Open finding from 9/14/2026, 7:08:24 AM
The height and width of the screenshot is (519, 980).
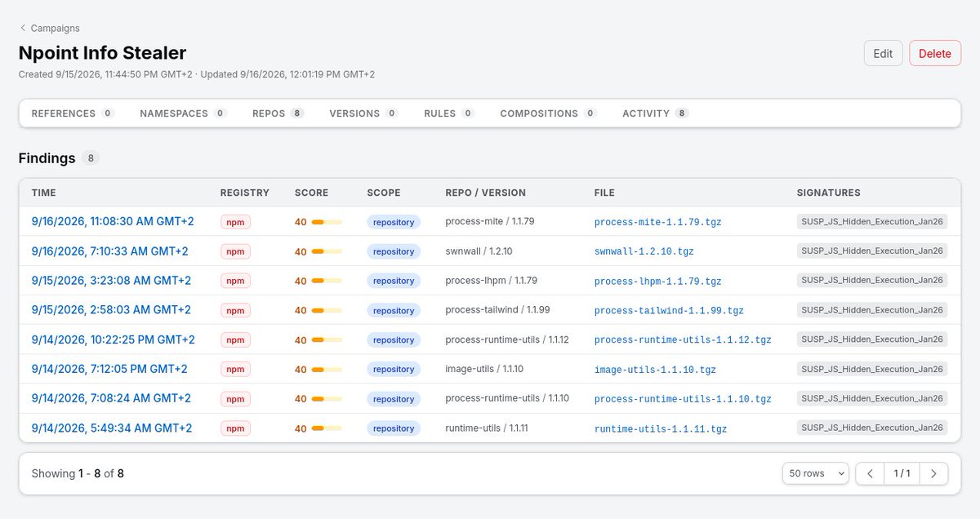(111, 398)
